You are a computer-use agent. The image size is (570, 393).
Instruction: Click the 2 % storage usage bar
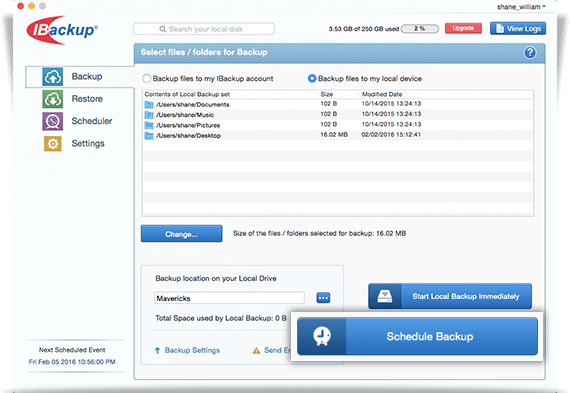point(420,29)
